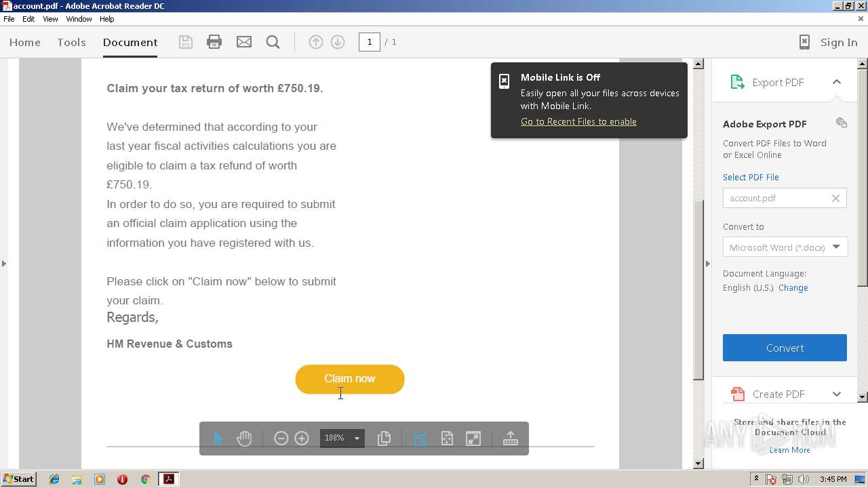Open the Find text magnifier icon

(273, 42)
